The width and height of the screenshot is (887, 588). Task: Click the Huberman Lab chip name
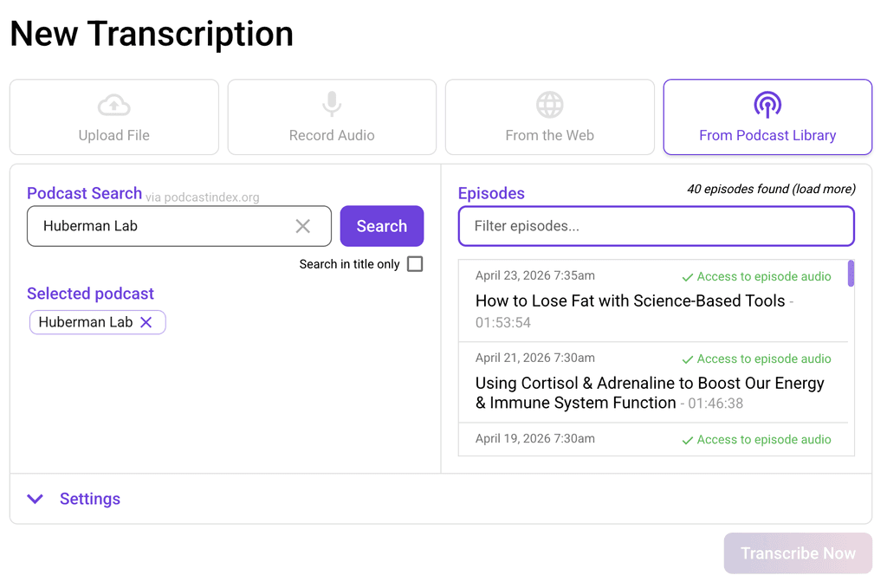coord(86,322)
